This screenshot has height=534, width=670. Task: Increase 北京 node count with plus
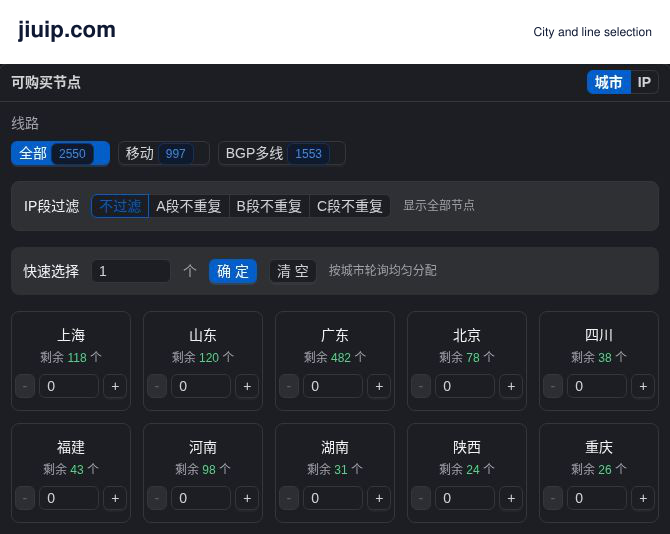pyautogui.click(x=511, y=386)
